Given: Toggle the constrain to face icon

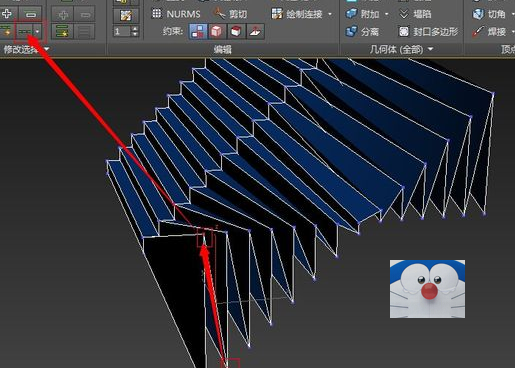Looking at the screenshot, I should [x=236, y=32].
